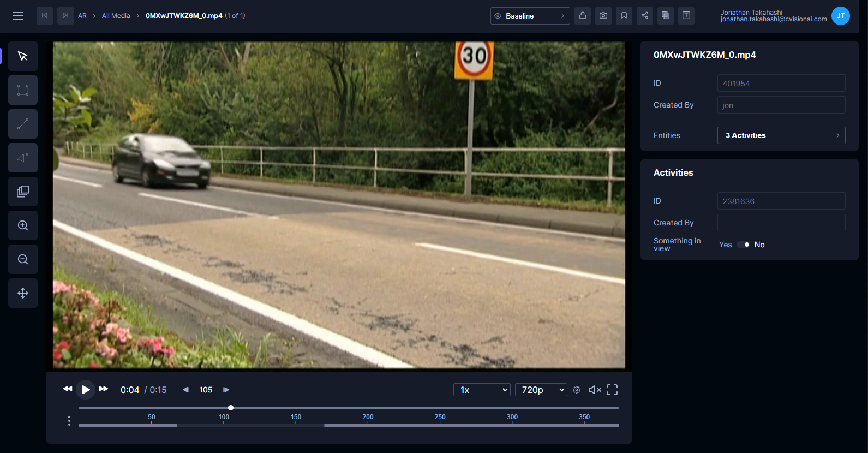Click the AR project breadcrumb link
The width and height of the screenshot is (868, 453).
82,16
